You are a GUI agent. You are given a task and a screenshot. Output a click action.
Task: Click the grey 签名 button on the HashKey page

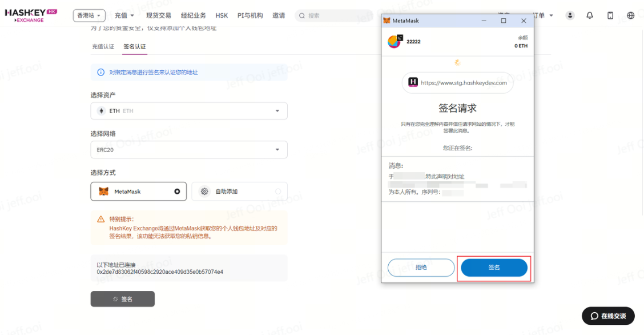(x=123, y=299)
